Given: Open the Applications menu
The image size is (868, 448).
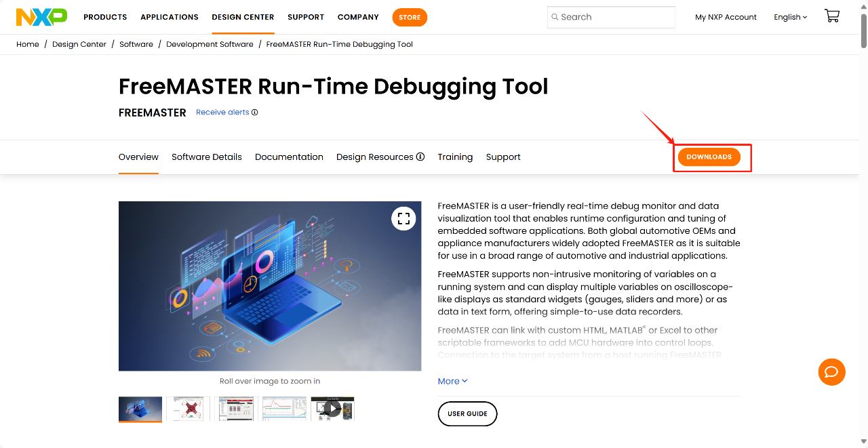Looking at the screenshot, I should point(170,17).
